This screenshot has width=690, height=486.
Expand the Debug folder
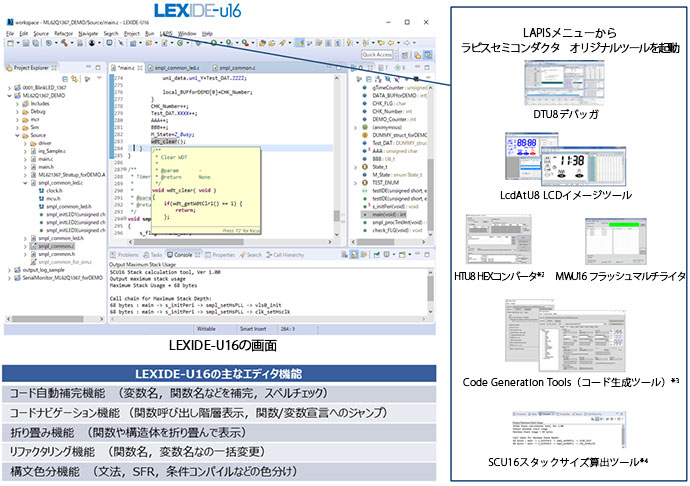coord(17,111)
